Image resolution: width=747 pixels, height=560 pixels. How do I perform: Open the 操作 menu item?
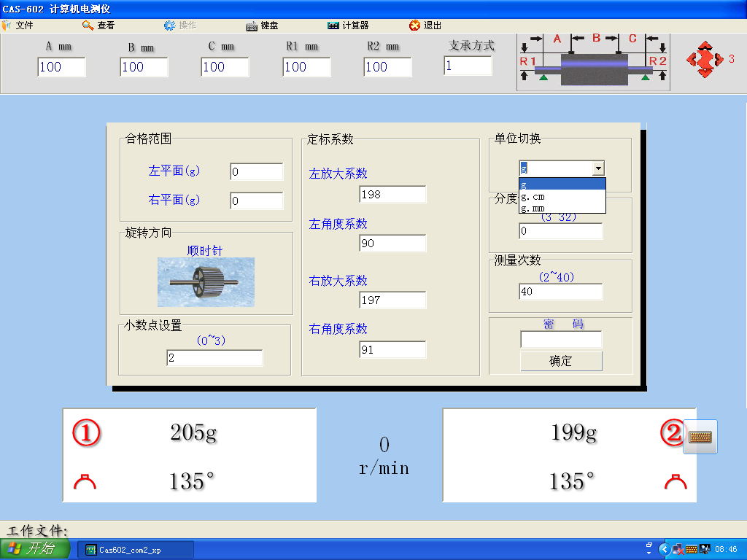pyautogui.click(x=180, y=24)
